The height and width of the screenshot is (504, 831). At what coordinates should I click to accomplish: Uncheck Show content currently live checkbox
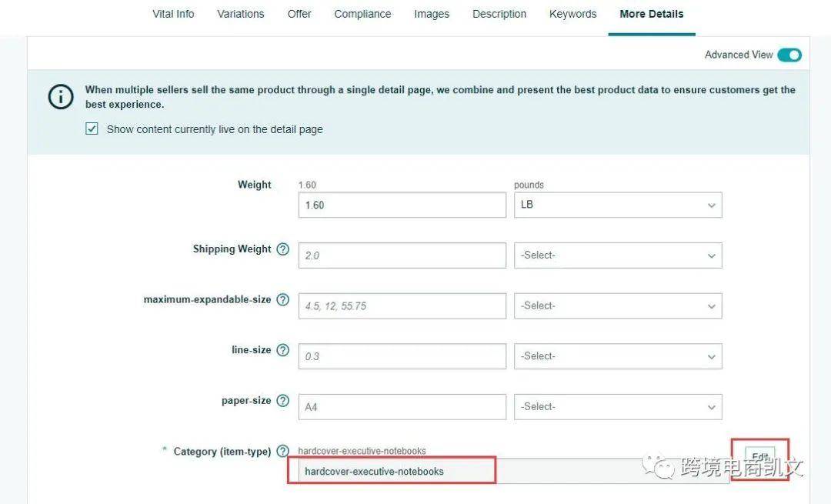pyautogui.click(x=92, y=129)
